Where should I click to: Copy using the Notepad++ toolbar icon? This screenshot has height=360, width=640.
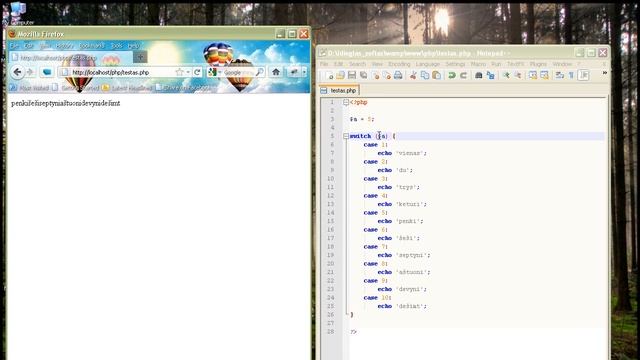(425, 75)
